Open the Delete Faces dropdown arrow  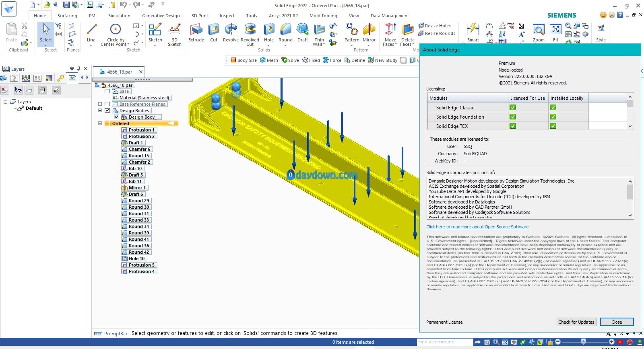[x=413, y=45]
